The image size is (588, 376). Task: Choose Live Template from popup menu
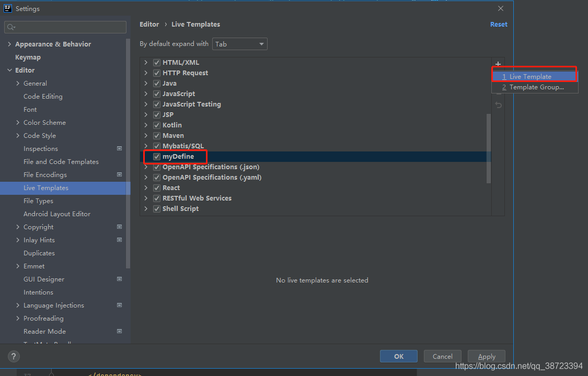point(535,77)
